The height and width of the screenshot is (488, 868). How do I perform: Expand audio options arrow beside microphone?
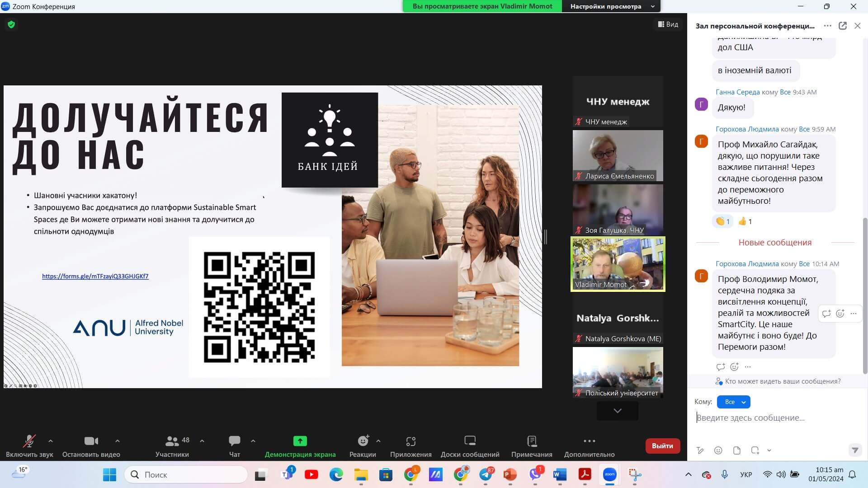pyautogui.click(x=51, y=441)
